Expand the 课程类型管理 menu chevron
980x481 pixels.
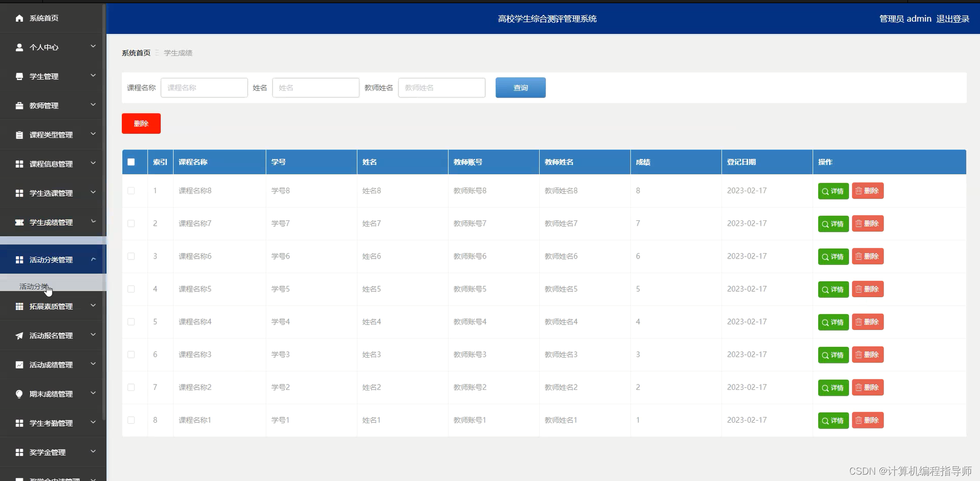point(93,134)
